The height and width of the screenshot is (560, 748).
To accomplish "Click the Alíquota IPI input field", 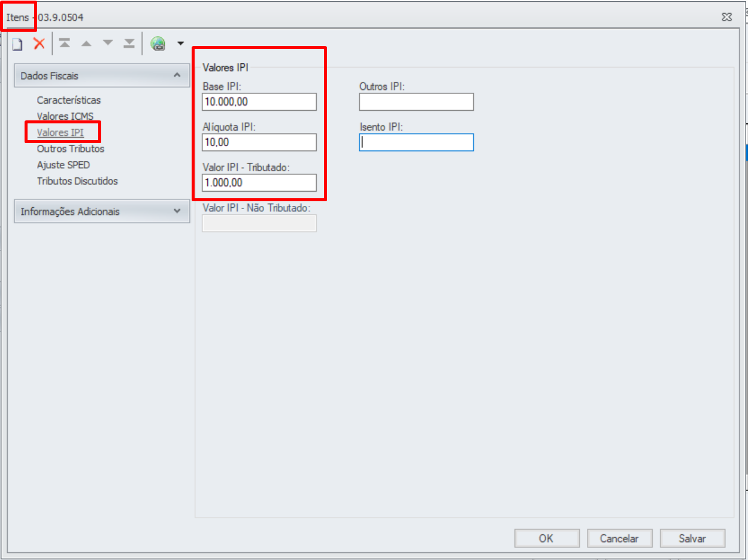I will tap(259, 143).
